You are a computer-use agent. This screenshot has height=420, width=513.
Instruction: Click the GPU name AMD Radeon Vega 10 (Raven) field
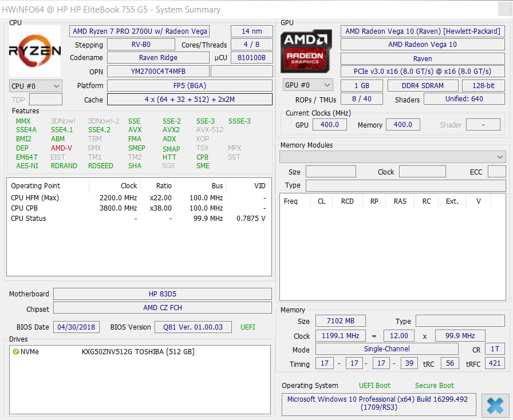click(x=423, y=31)
